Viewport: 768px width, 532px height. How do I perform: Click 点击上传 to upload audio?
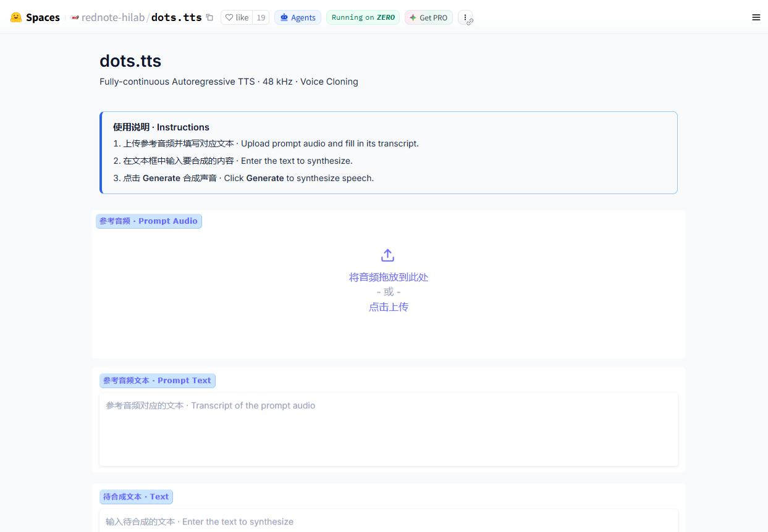(389, 307)
